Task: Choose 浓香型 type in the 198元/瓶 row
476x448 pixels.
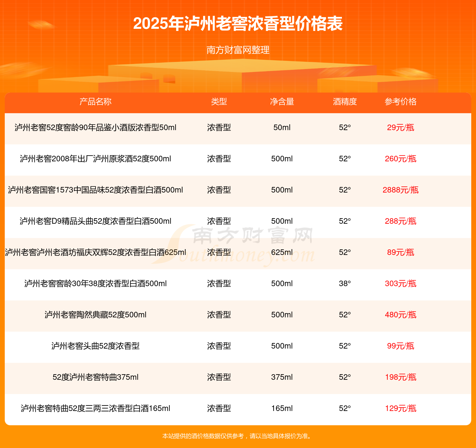Action: pyautogui.click(x=219, y=377)
